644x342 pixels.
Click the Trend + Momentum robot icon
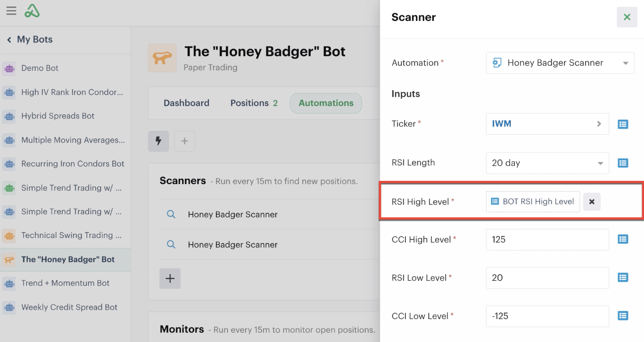tap(9, 283)
